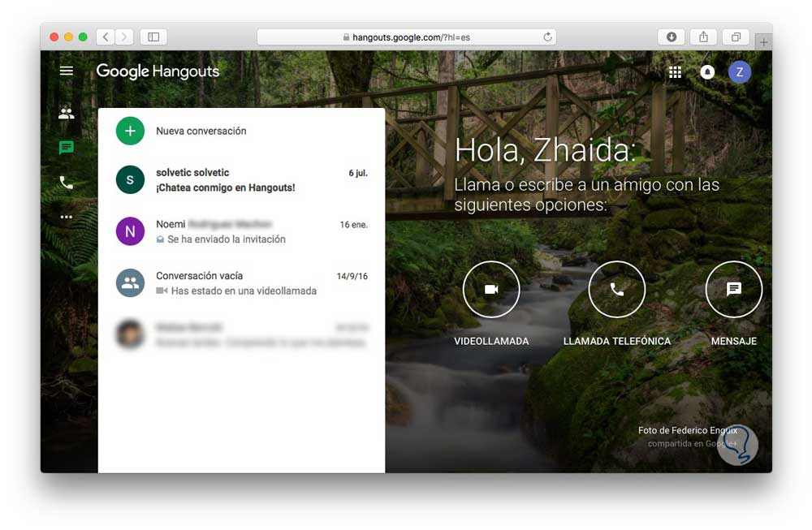The width and height of the screenshot is (812, 530).
Task: Open the Foto de Federico Enguix credit link
Action: (687, 430)
